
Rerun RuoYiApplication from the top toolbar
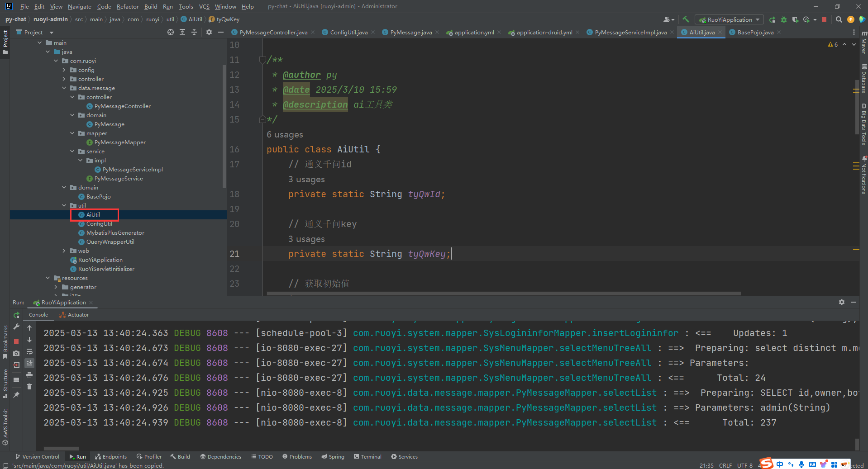(x=772, y=19)
